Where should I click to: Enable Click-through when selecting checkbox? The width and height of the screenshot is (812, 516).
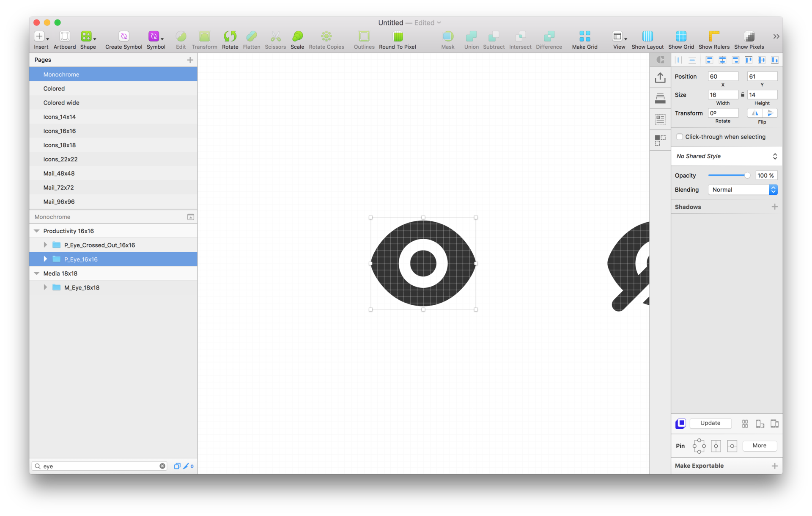(680, 137)
